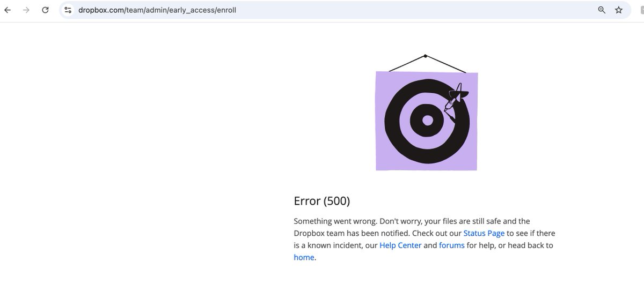Open site information icon in address bar

pyautogui.click(x=68, y=10)
